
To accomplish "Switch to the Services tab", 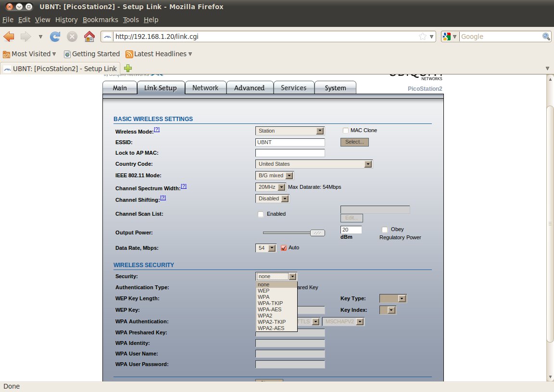I will point(294,88).
